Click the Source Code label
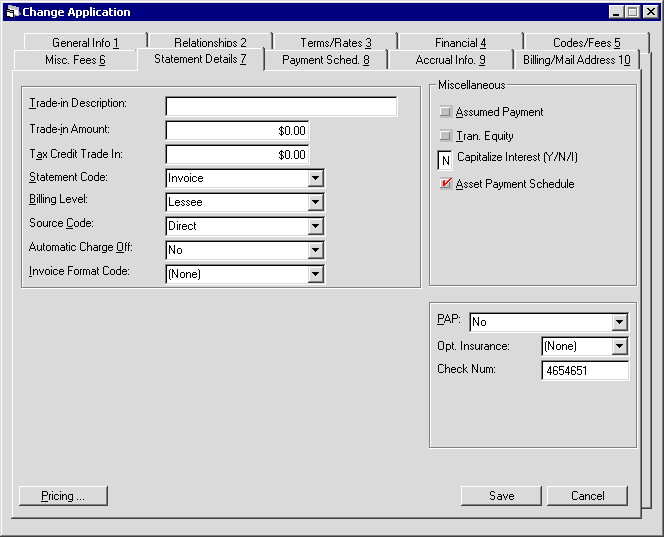Screen dimensions: 664x537 pos(61,223)
